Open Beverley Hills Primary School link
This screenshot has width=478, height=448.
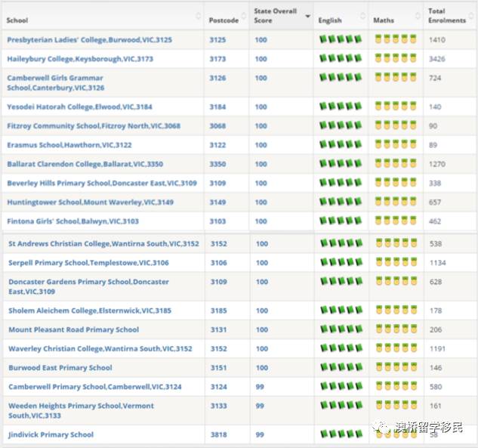tap(102, 184)
